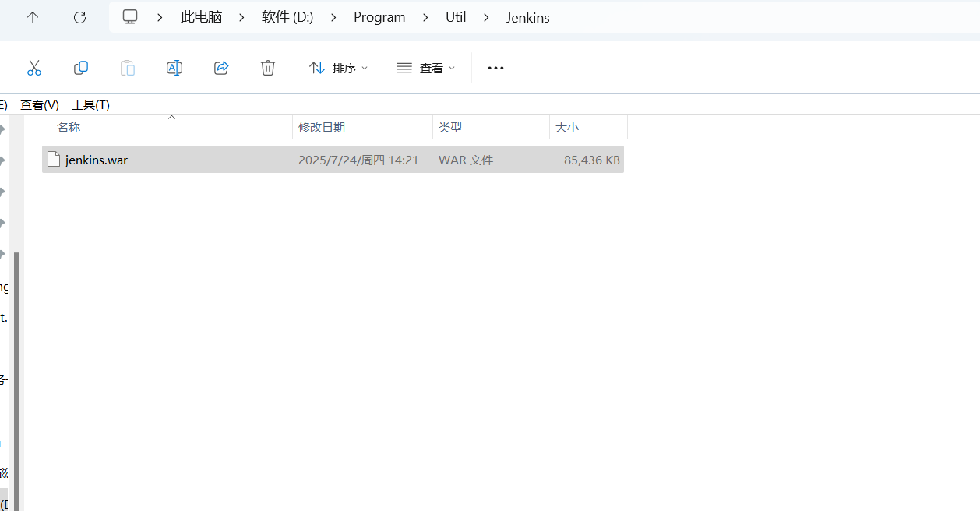Open the 工具(T) menu
980x511 pixels.
pos(91,104)
